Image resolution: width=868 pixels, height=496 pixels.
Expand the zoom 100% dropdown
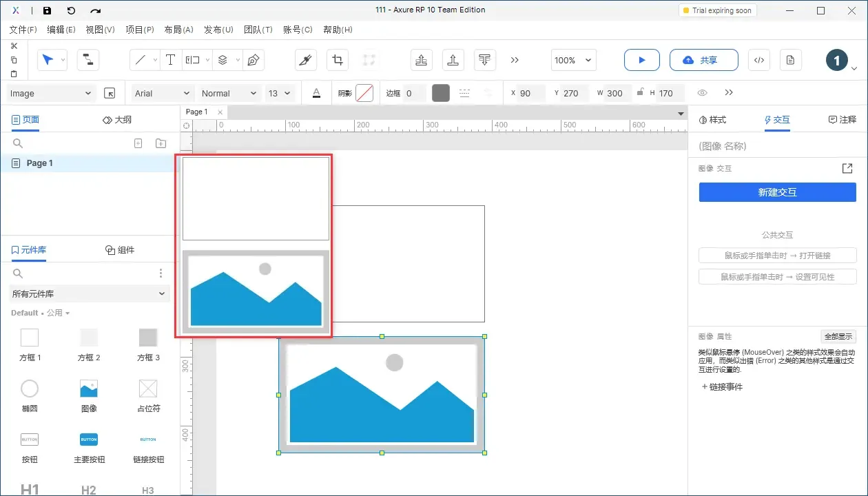[x=573, y=60]
